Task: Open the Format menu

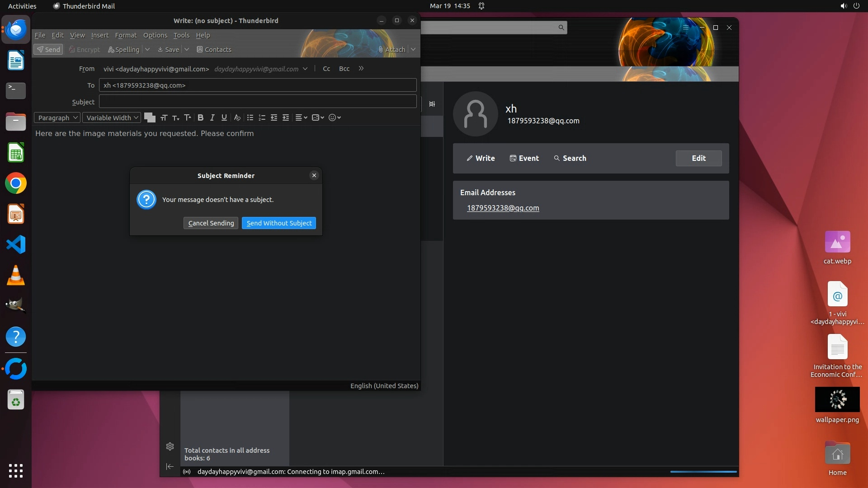Action: 126,35
